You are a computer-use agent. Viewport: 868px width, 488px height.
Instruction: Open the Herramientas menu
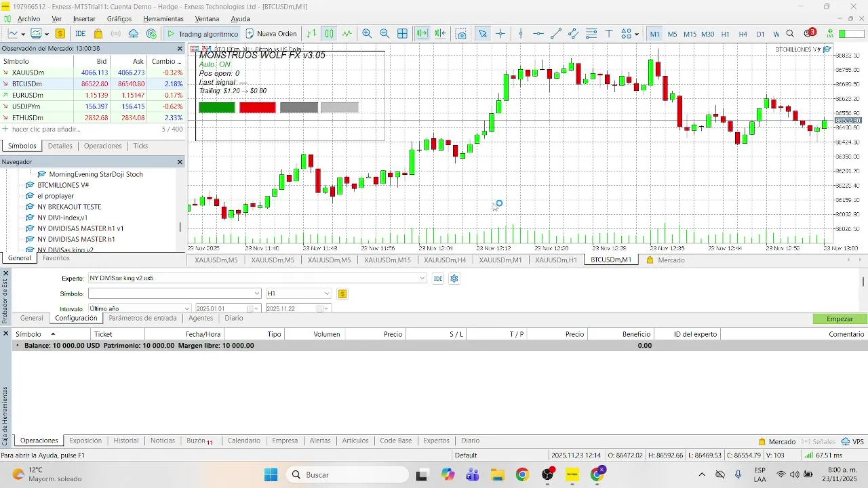[x=163, y=19]
